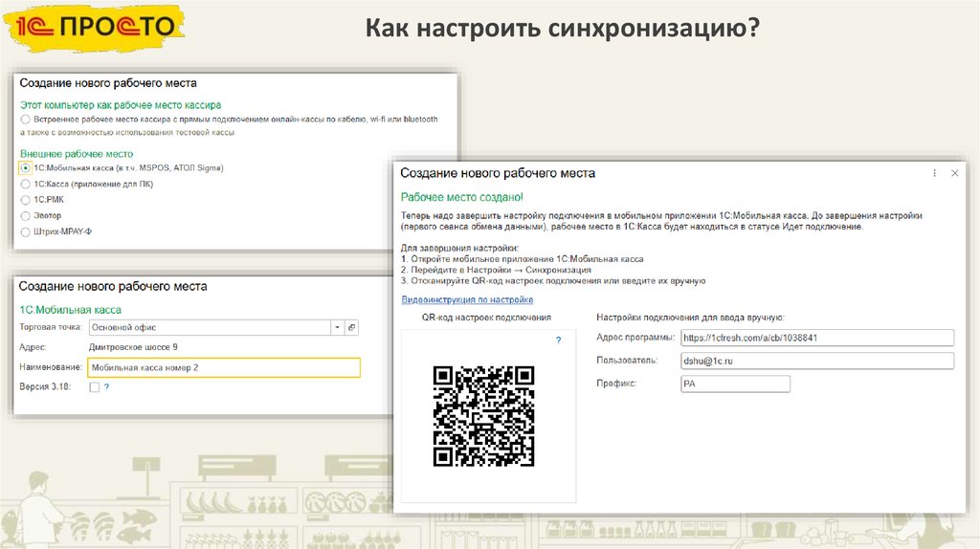This screenshot has width=980, height=549.
Task: Open the Торговая точка selection form icon
Action: click(x=351, y=327)
